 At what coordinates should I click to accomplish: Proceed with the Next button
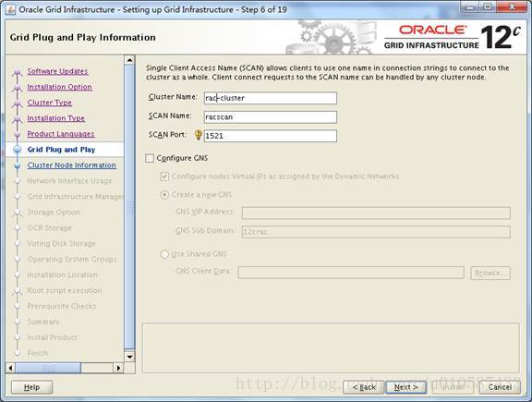[405, 387]
